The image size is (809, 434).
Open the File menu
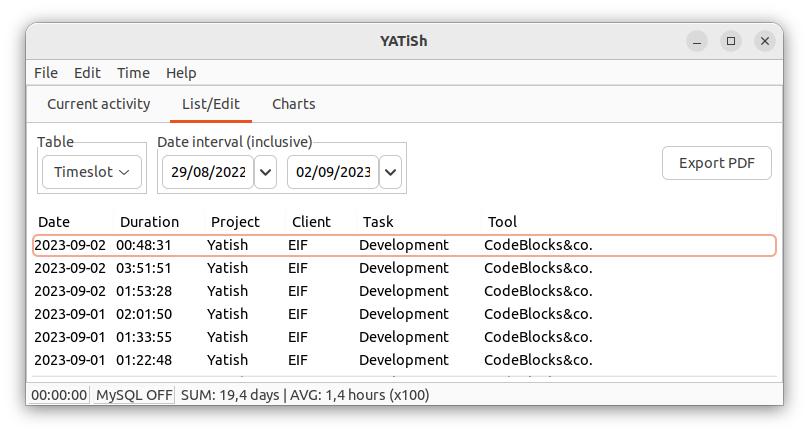click(x=46, y=73)
